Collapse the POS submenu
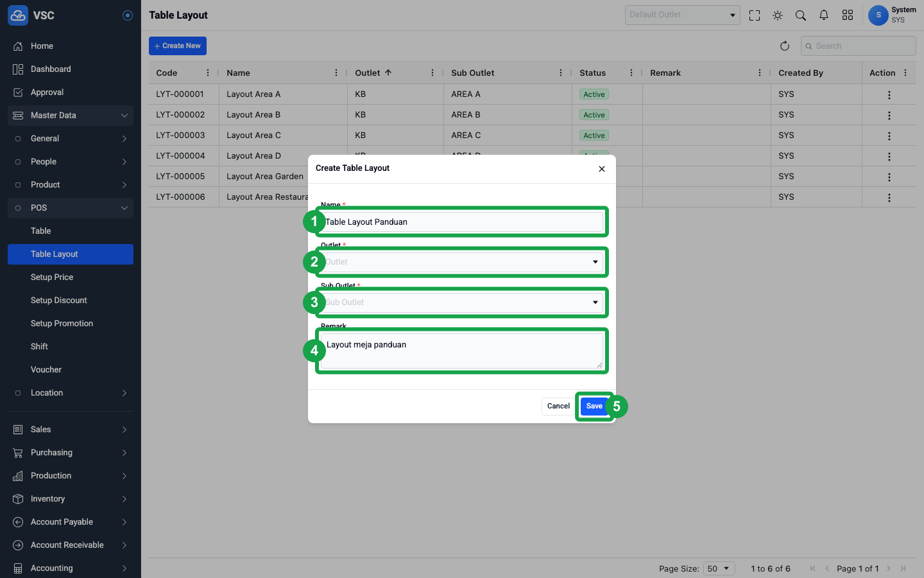924x578 pixels. coord(71,208)
